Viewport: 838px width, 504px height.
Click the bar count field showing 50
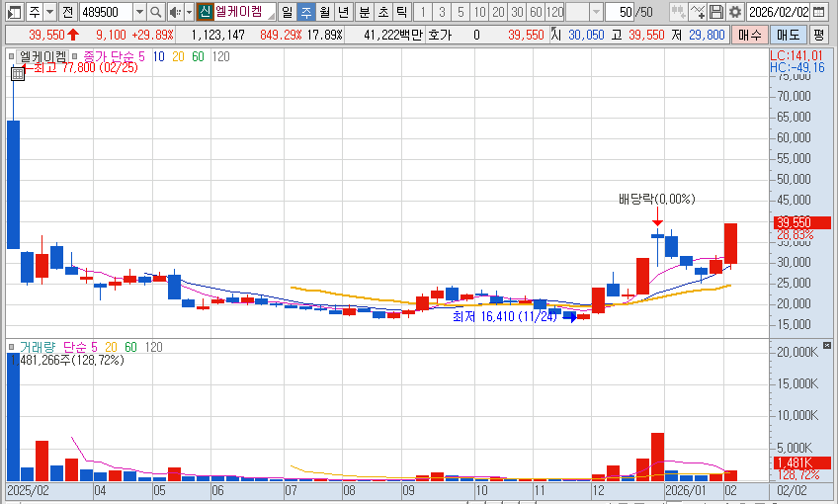tap(620, 11)
